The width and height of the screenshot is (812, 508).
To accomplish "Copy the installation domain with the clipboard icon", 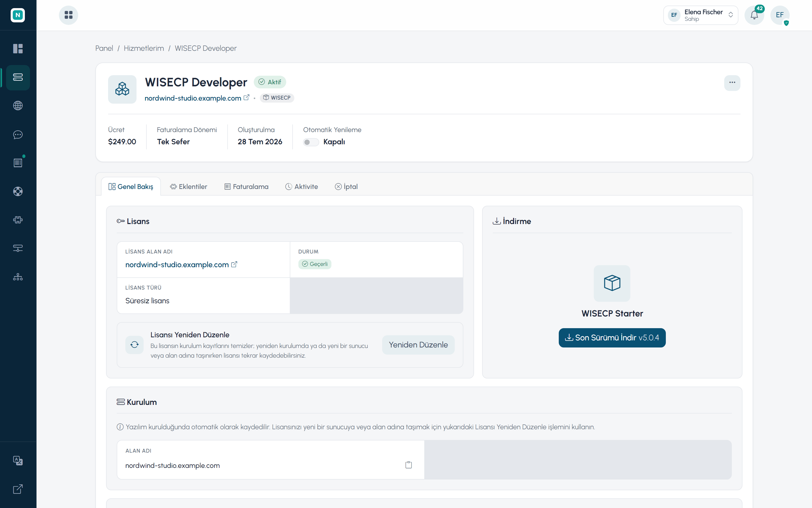I will (x=408, y=465).
